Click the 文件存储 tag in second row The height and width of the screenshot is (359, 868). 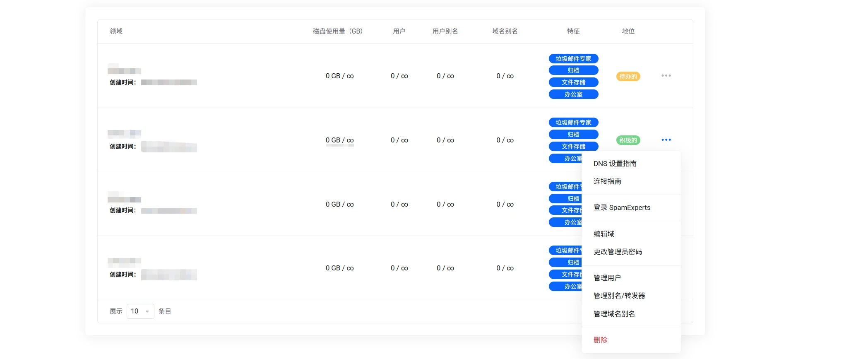coord(573,146)
